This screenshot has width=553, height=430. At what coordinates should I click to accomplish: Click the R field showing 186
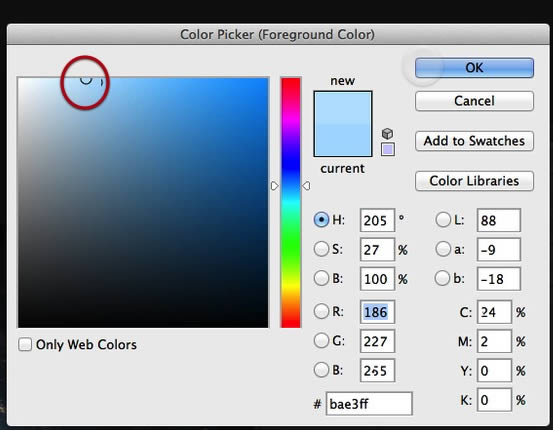pos(377,312)
